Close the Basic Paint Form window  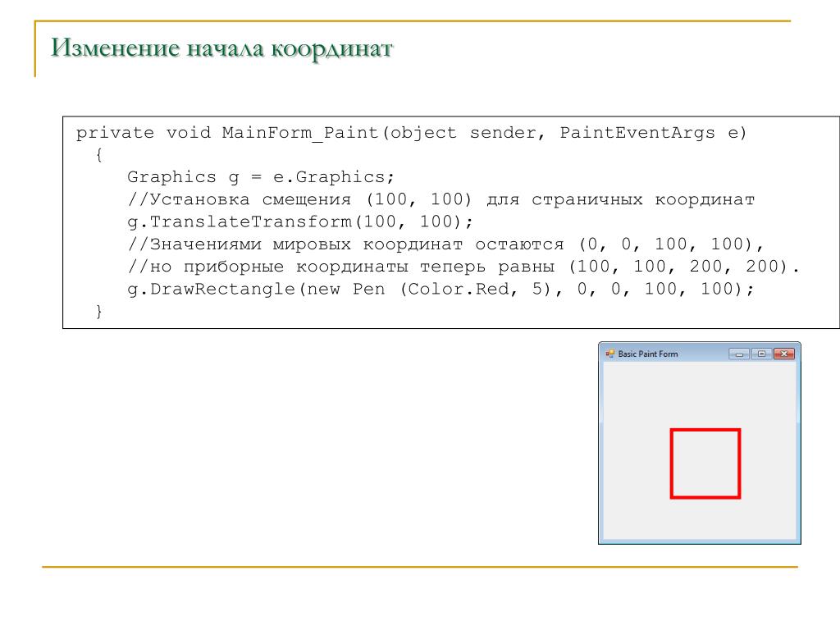(x=784, y=354)
